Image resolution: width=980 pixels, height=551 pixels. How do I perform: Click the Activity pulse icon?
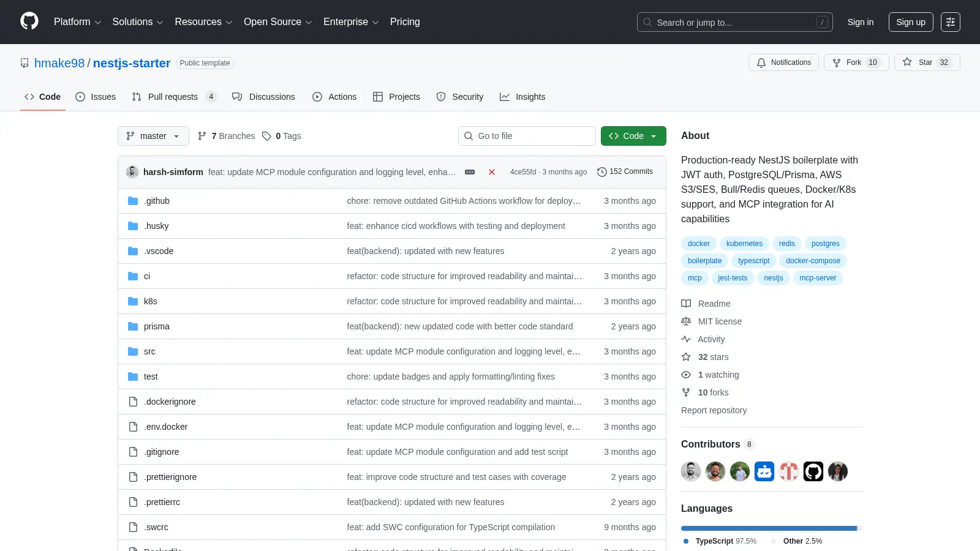pyautogui.click(x=686, y=339)
